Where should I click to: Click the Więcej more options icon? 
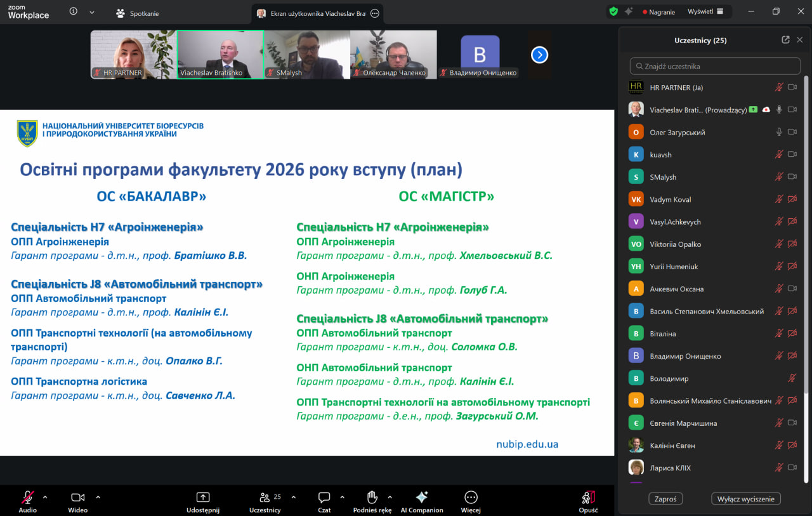point(471,498)
